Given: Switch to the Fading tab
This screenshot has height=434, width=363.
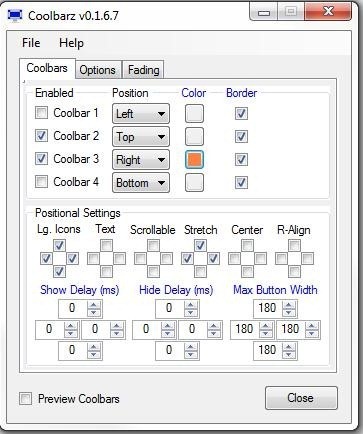Looking at the screenshot, I should coord(144,70).
